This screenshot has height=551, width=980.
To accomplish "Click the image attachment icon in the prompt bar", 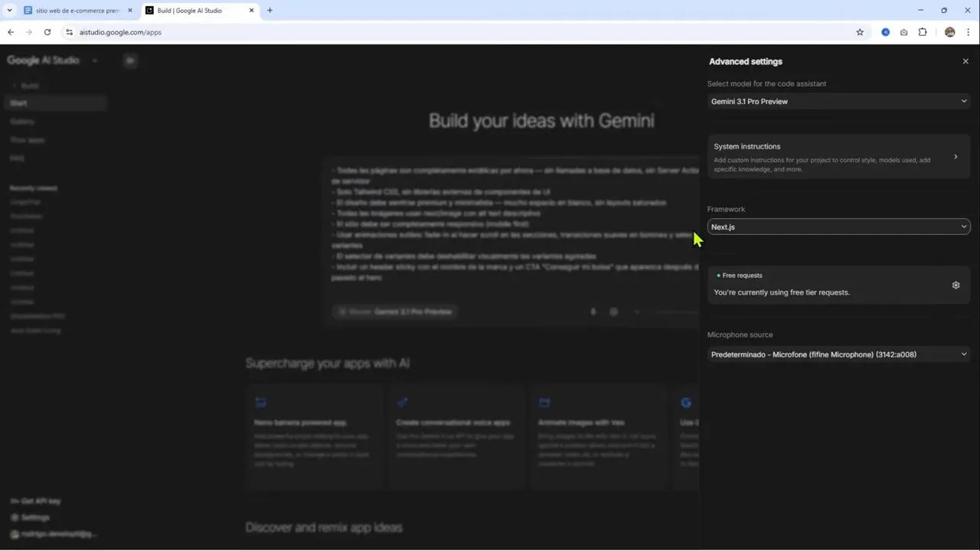I will 613,311.
